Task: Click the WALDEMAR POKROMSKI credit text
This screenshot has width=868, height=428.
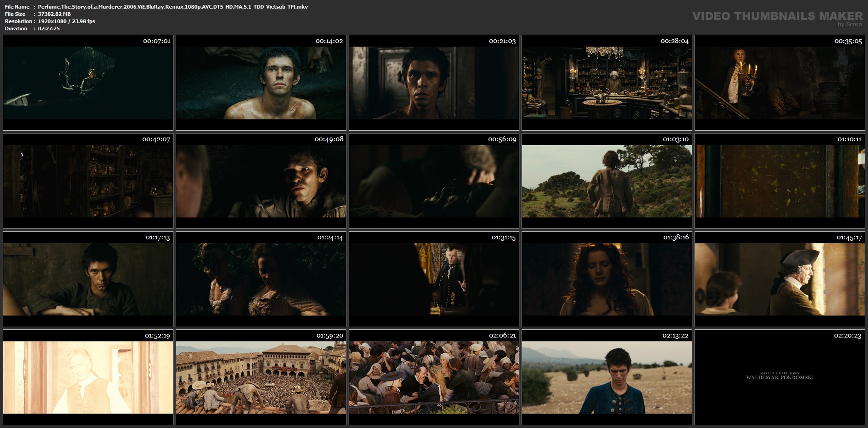Action: click(780, 377)
